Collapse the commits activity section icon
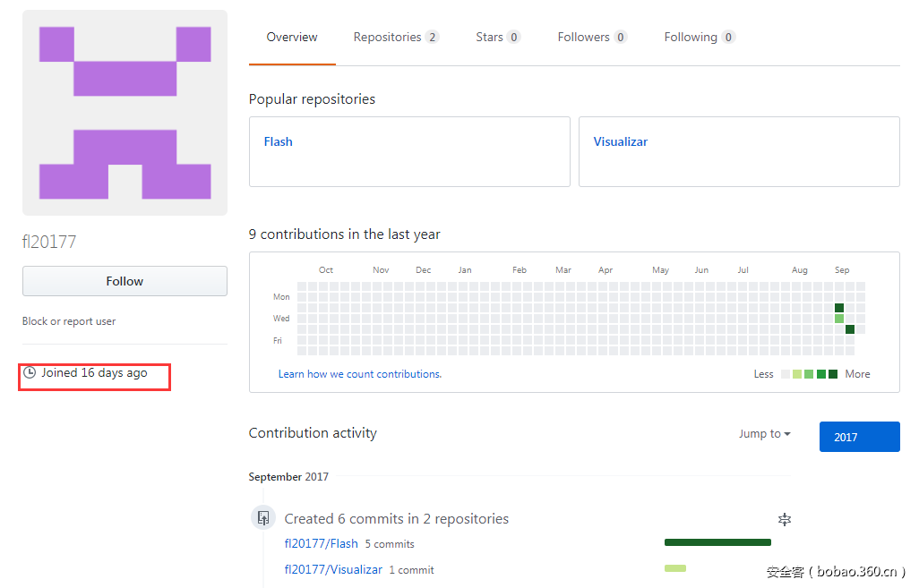 pos(785,519)
